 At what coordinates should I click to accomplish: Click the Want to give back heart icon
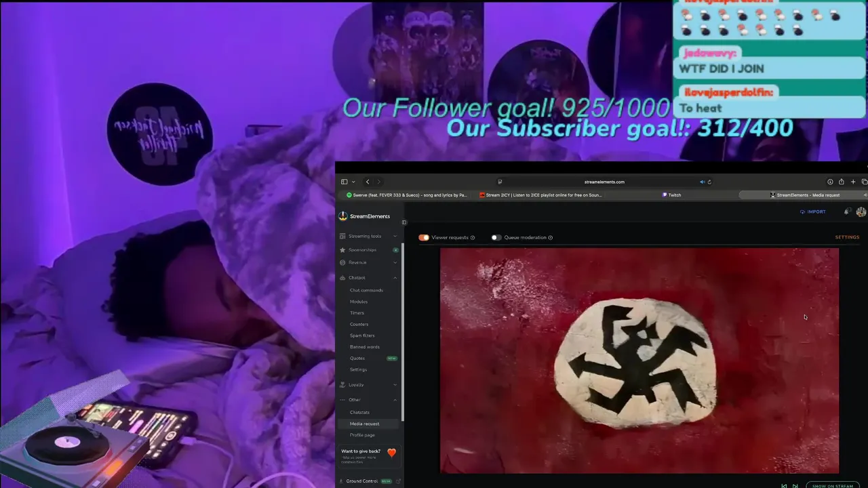click(391, 453)
